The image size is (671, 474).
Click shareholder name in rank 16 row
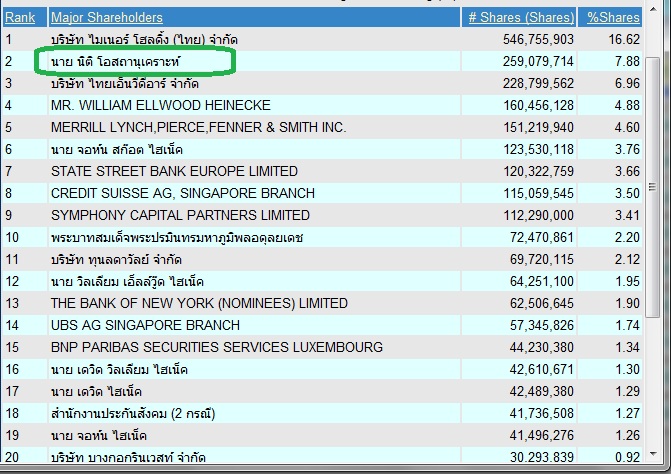point(119,369)
